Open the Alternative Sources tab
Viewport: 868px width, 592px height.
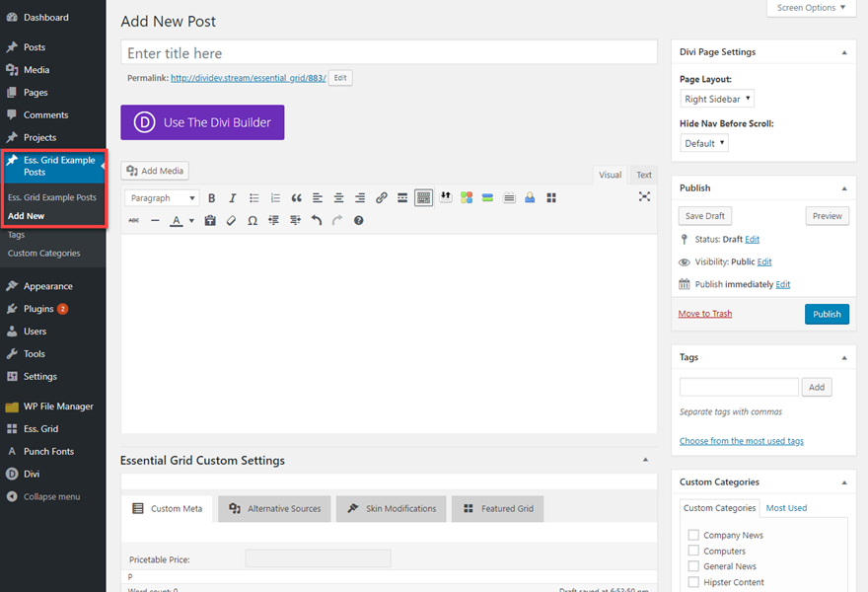(274, 509)
